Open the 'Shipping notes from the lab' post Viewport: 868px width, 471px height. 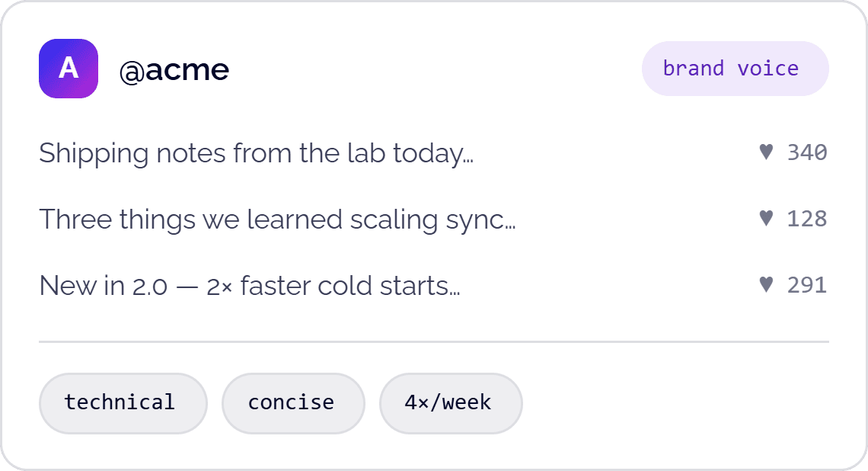coord(257,153)
